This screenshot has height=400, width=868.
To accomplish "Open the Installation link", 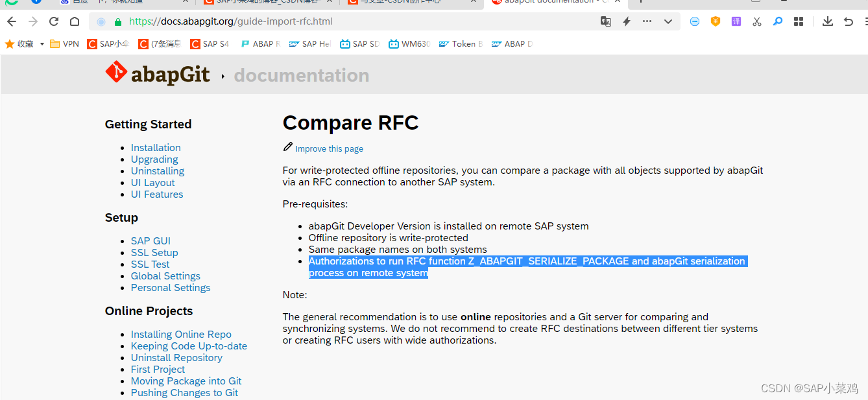I will tap(156, 147).
